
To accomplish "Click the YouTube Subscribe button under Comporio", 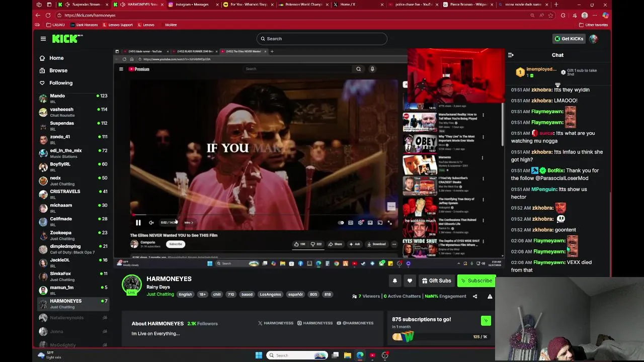I will click(176, 244).
